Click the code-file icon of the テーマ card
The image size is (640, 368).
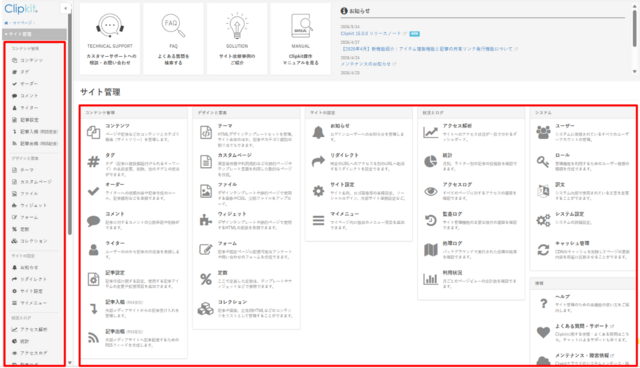(206, 132)
